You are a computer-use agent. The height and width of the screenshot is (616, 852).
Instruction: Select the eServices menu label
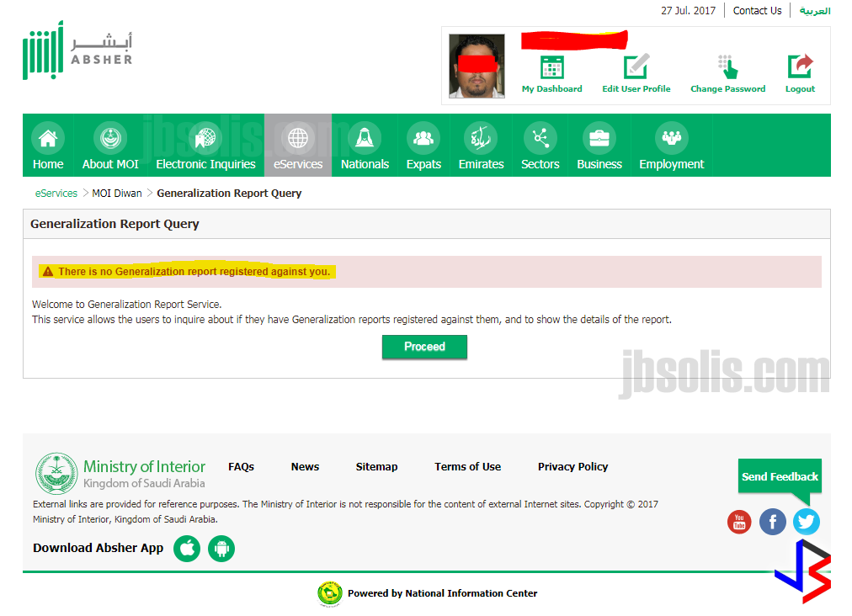point(298,164)
